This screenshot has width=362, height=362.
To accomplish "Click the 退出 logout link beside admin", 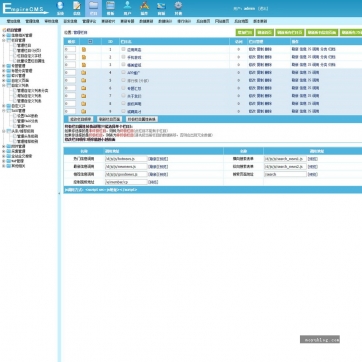I will click(263, 8).
